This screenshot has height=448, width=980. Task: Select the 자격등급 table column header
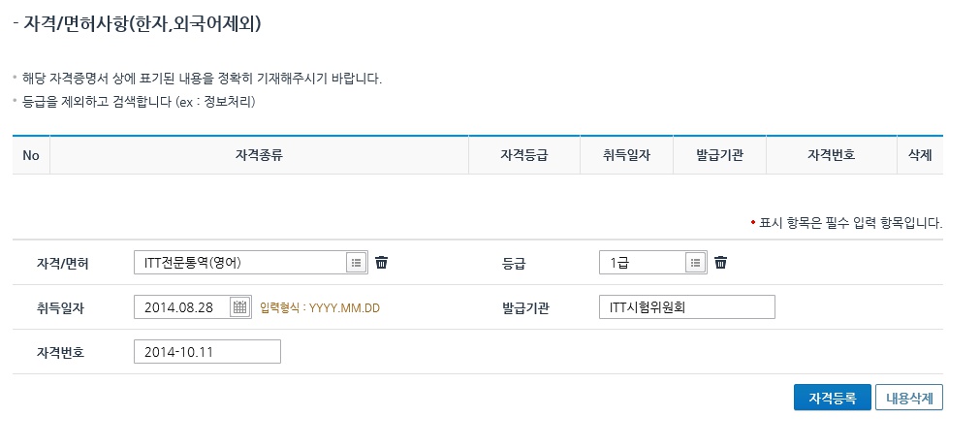pos(524,155)
